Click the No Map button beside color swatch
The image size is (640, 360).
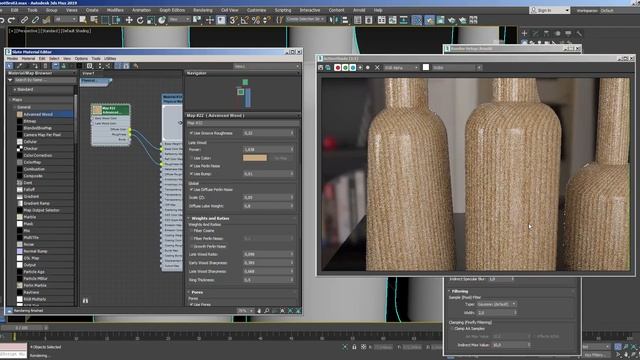280,158
